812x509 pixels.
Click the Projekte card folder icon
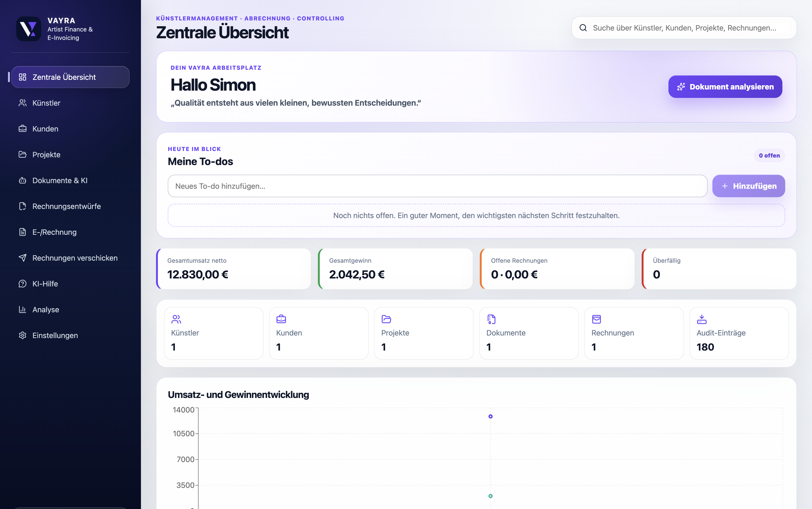386,319
